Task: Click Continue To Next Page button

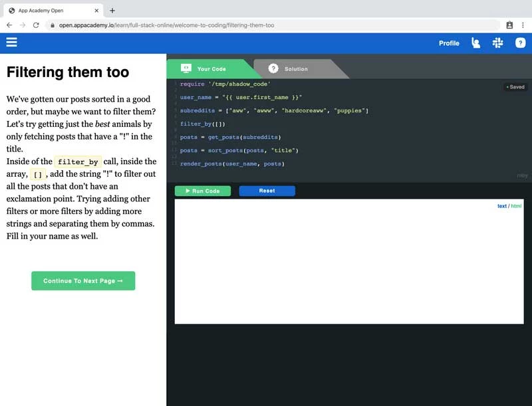Action: click(x=83, y=281)
